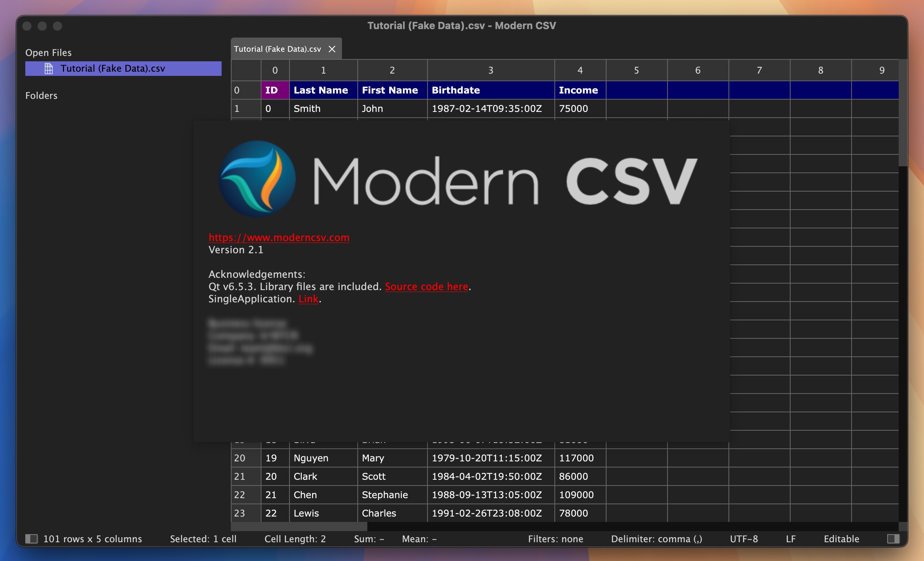
Task: Select the First Name header cell
Action: click(x=393, y=90)
